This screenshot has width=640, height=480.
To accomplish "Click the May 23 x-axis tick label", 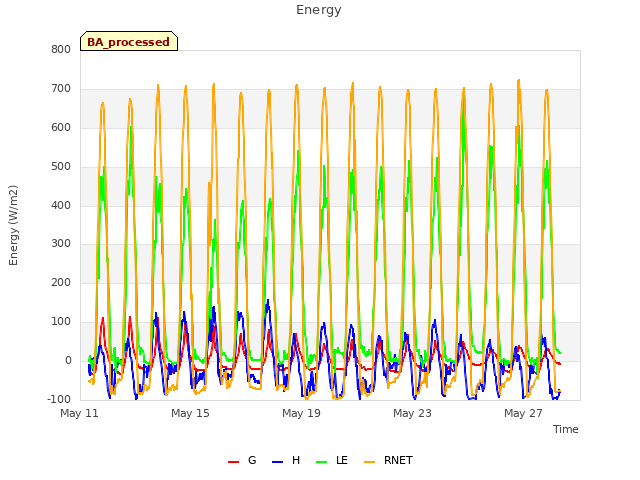I will click(412, 413).
